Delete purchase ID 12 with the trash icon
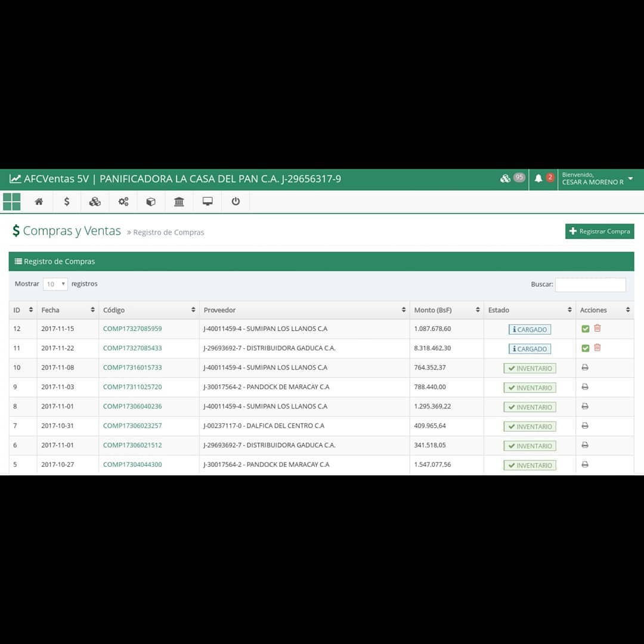Image resolution: width=644 pixels, height=644 pixels. (x=597, y=328)
